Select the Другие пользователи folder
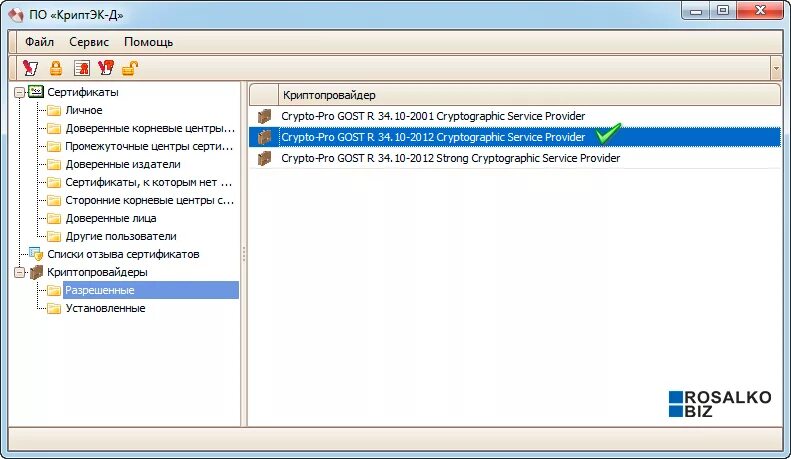 tap(121, 236)
